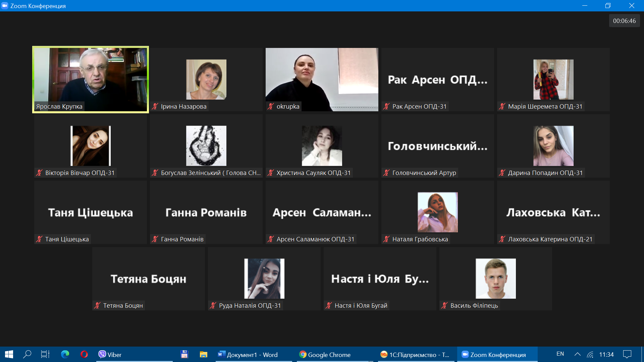Click muted mic icon beside okrupka
644x362 pixels.
click(x=271, y=107)
